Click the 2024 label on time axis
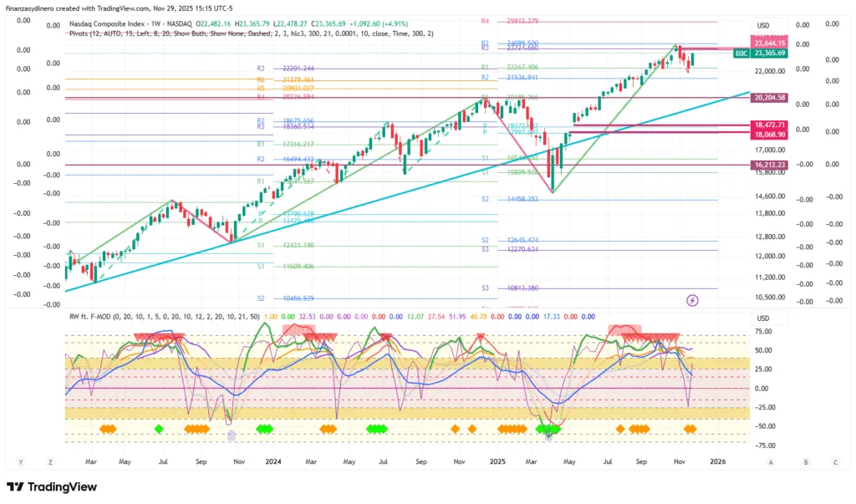 point(273,461)
